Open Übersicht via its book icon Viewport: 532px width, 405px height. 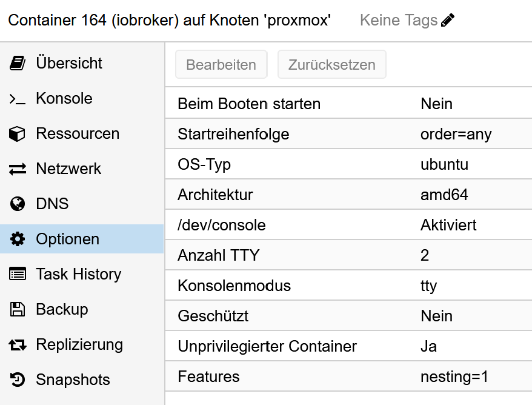click(18, 63)
